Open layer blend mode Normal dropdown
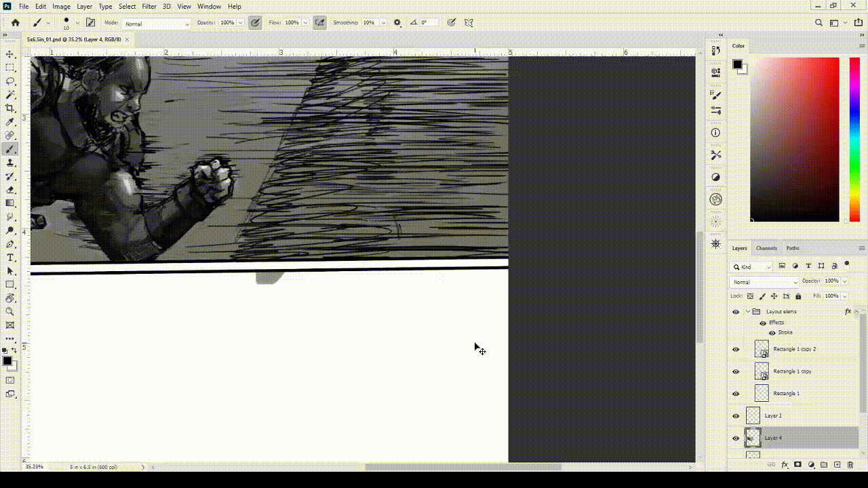The image size is (868, 488). click(765, 282)
